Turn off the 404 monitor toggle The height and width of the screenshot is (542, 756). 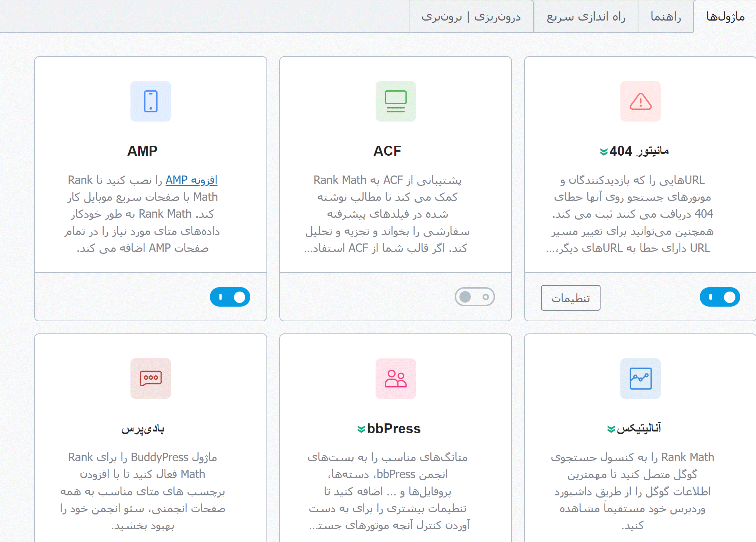coord(720,297)
